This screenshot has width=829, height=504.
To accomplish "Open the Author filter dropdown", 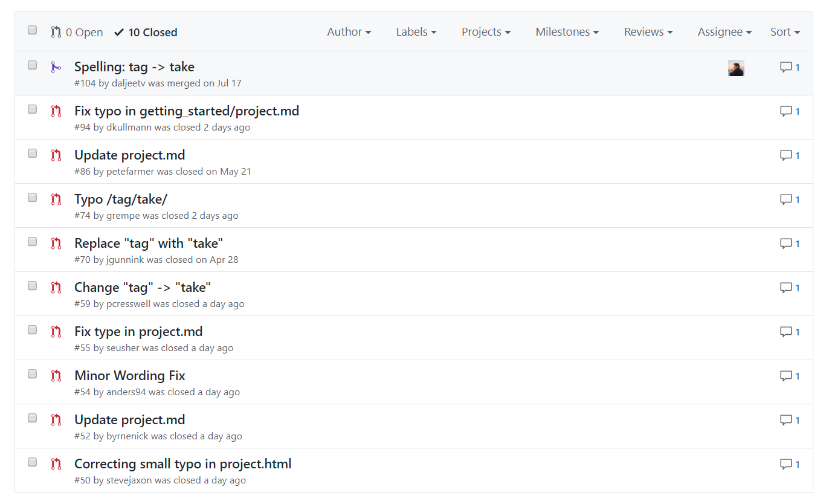I will click(x=349, y=32).
